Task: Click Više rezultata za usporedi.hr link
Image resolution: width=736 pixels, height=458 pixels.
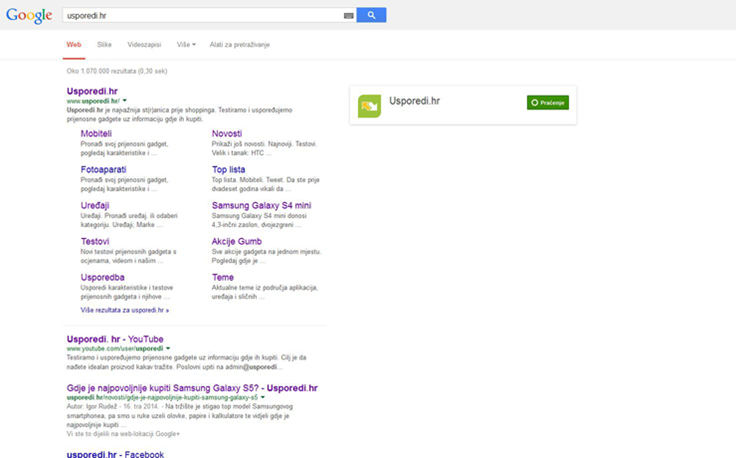Action: [125, 310]
